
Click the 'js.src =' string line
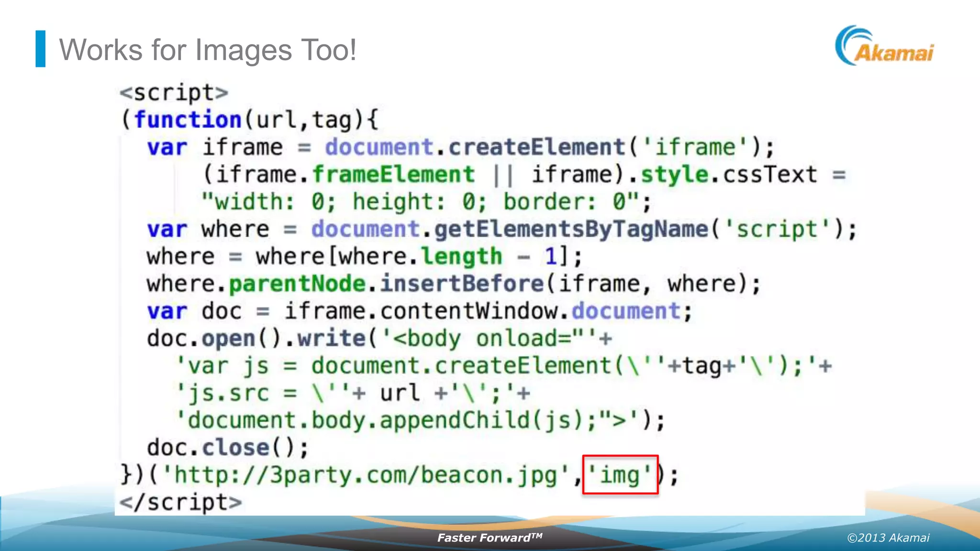[353, 394]
